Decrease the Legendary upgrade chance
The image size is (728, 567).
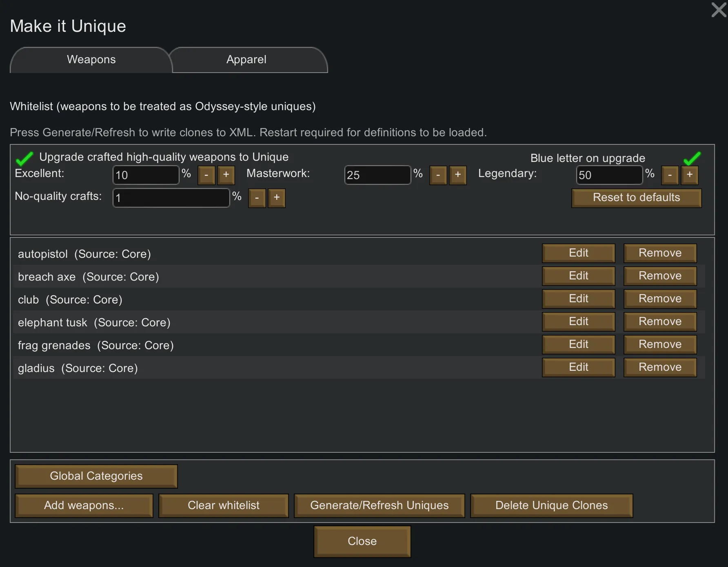click(670, 175)
